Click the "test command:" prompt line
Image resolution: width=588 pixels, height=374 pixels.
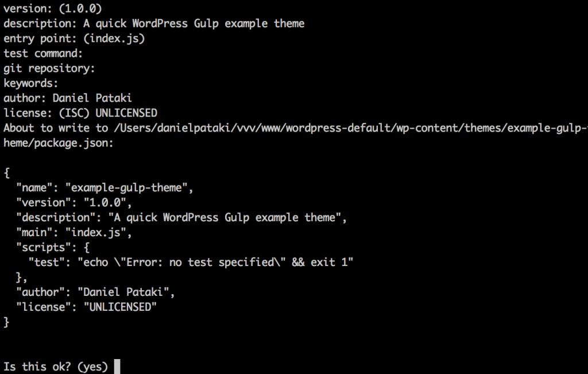click(x=44, y=53)
